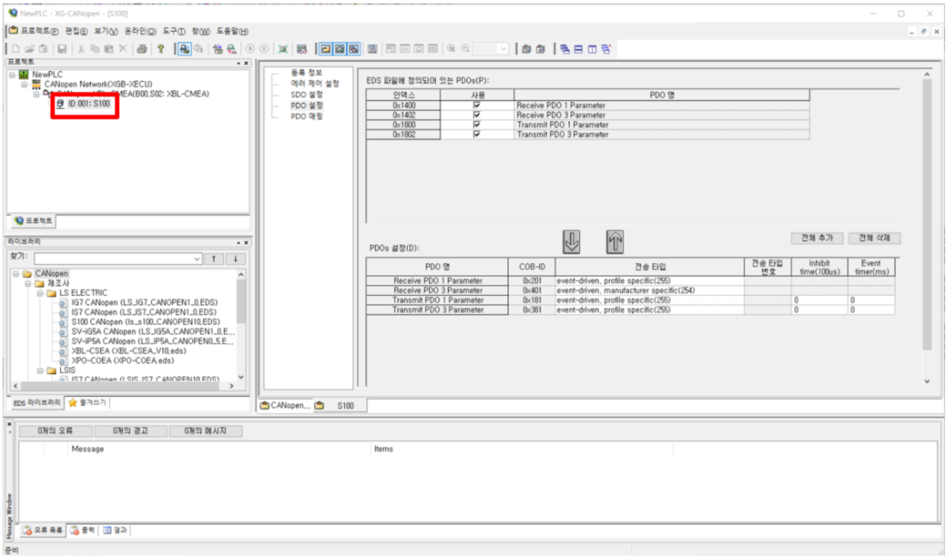Screen dimensions: 950x560
Task: Toggle checkbox for index 0x1402 row
Action: click(x=477, y=115)
